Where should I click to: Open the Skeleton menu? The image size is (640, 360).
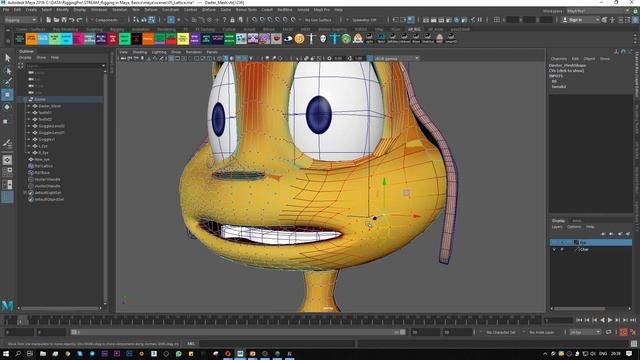pos(120,9)
